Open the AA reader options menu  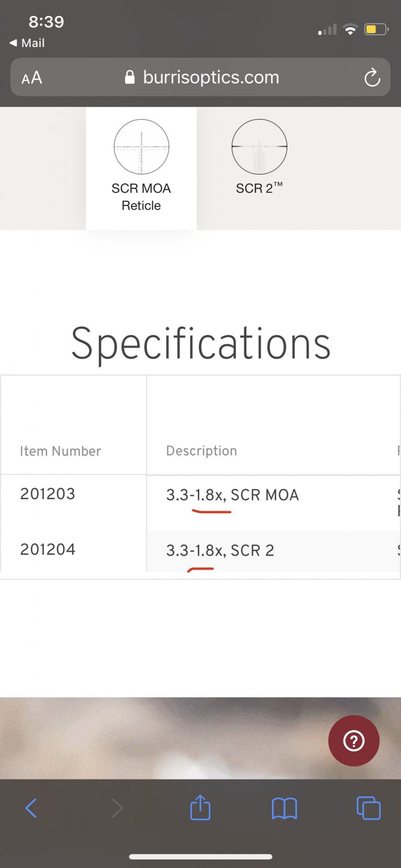(32, 78)
